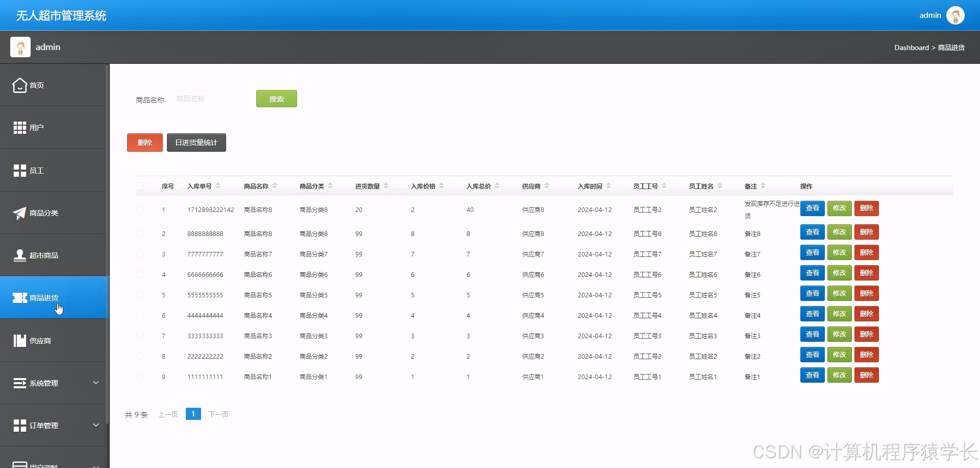Focus the 商品名称 search input field
980x468 pixels.
209,99
